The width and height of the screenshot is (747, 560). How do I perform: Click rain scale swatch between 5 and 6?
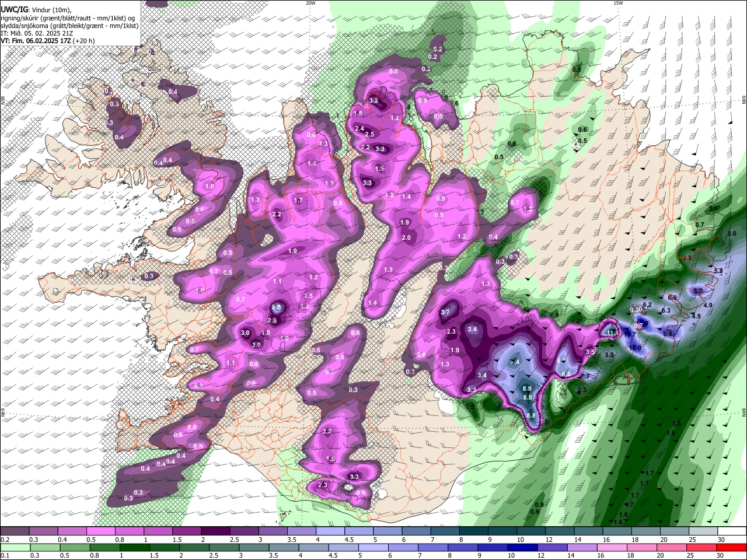pyautogui.click(x=373, y=547)
